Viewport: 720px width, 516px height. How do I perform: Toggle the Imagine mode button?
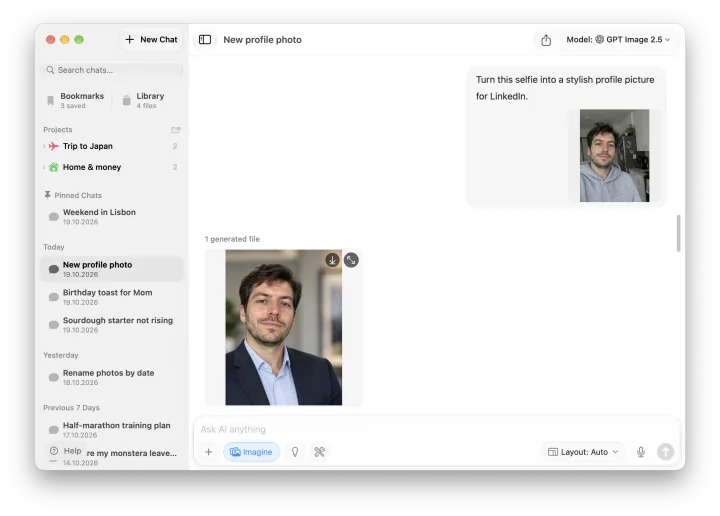pos(251,452)
